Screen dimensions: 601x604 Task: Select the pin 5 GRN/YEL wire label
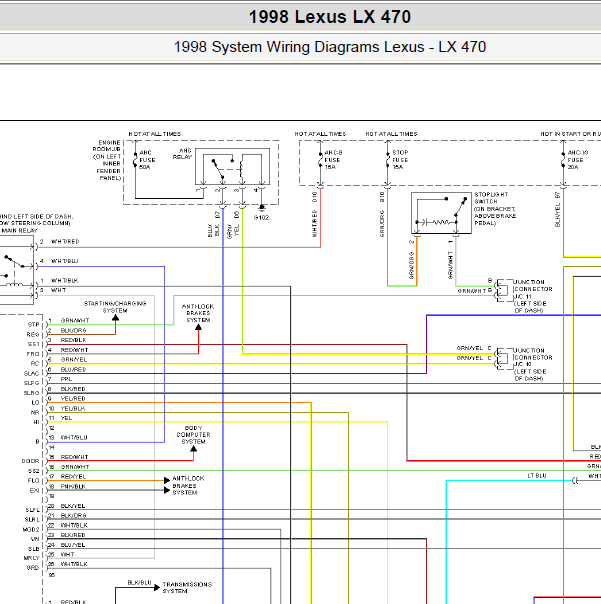click(74, 359)
